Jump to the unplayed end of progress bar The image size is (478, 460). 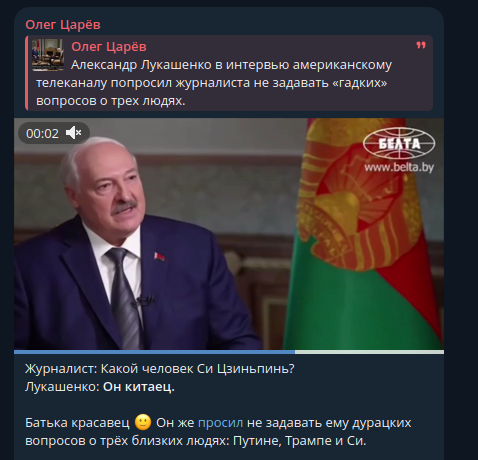[369, 352]
